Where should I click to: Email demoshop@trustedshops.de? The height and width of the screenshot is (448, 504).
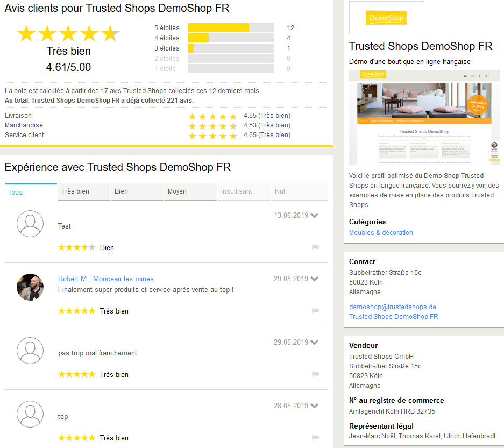(393, 307)
